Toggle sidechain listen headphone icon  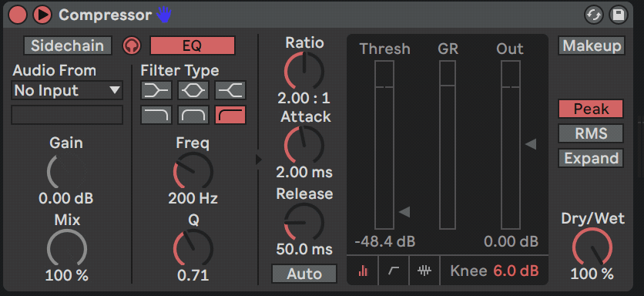click(132, 45)
